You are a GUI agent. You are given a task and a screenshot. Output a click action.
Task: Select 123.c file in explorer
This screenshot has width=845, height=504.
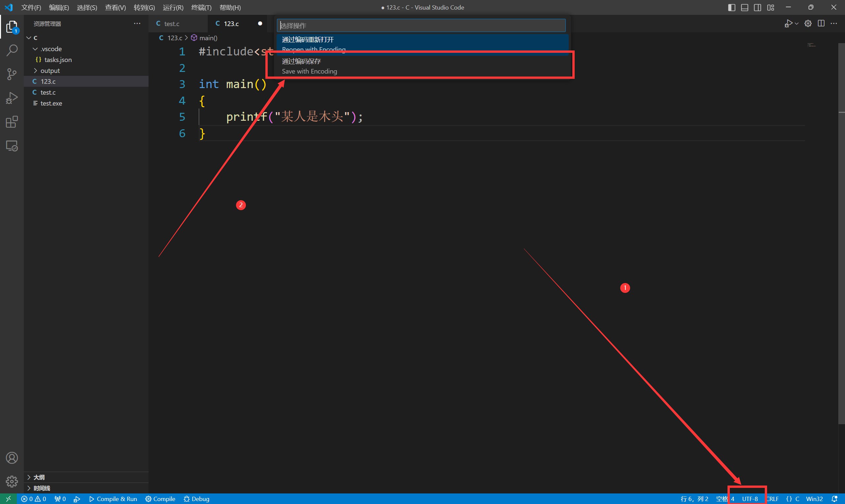point(86,81)
